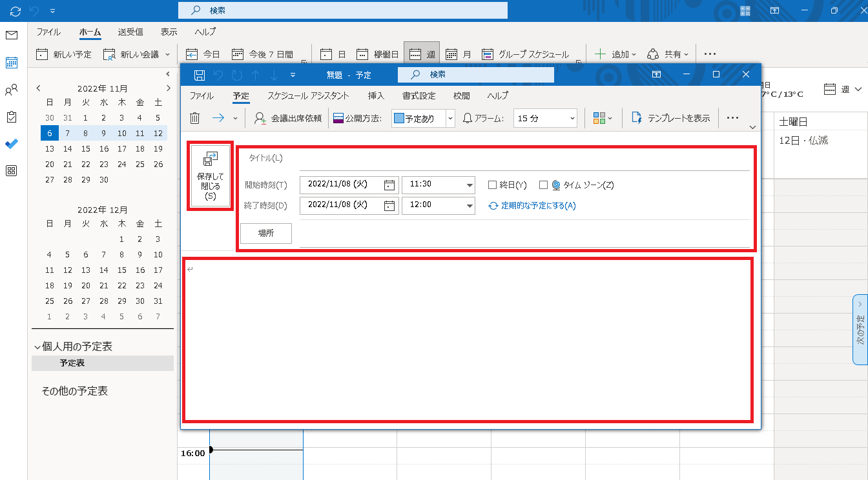Switch calendar to Month (月) view
This screenshot has width=868, height=480.
point(459,54)
